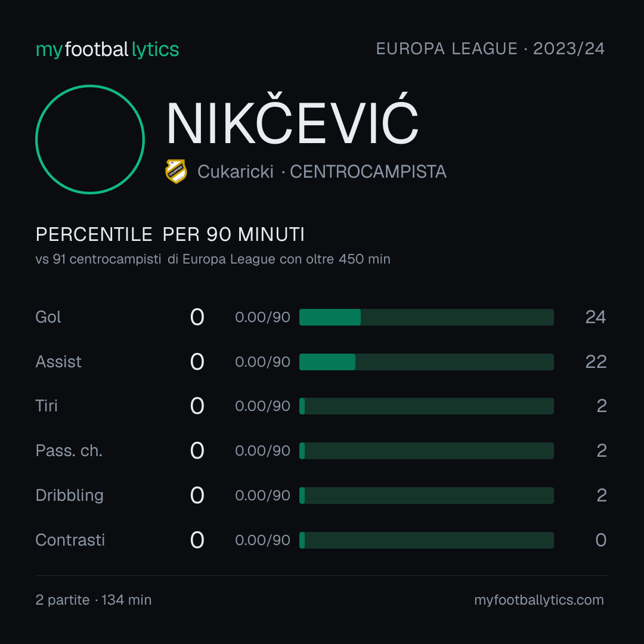The image size is (644, 644).
Task: Click the empty green player photo circle
Action: pos(90,139)
